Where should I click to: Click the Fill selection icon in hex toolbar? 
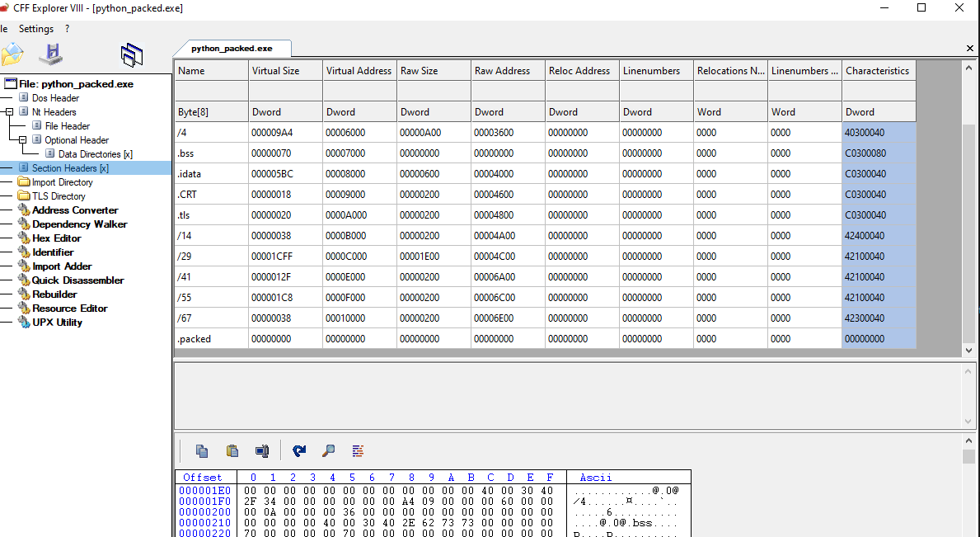click(262, 450)
